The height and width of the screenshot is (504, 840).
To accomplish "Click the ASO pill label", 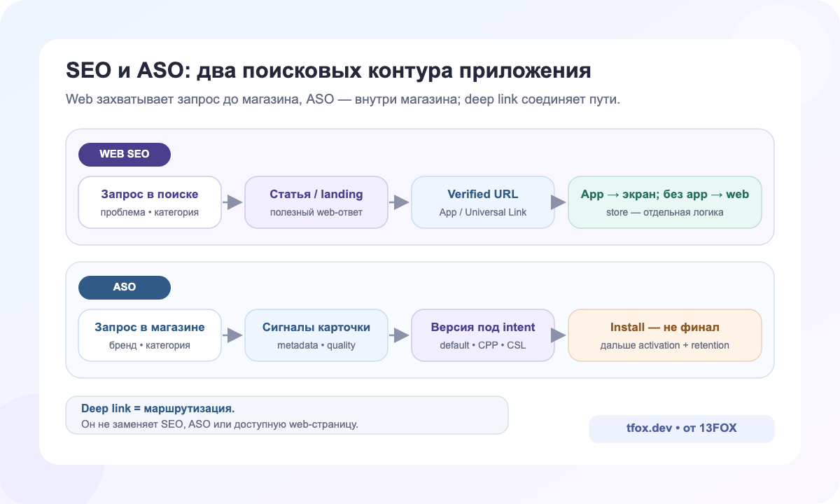I will [x=125, y=287].
